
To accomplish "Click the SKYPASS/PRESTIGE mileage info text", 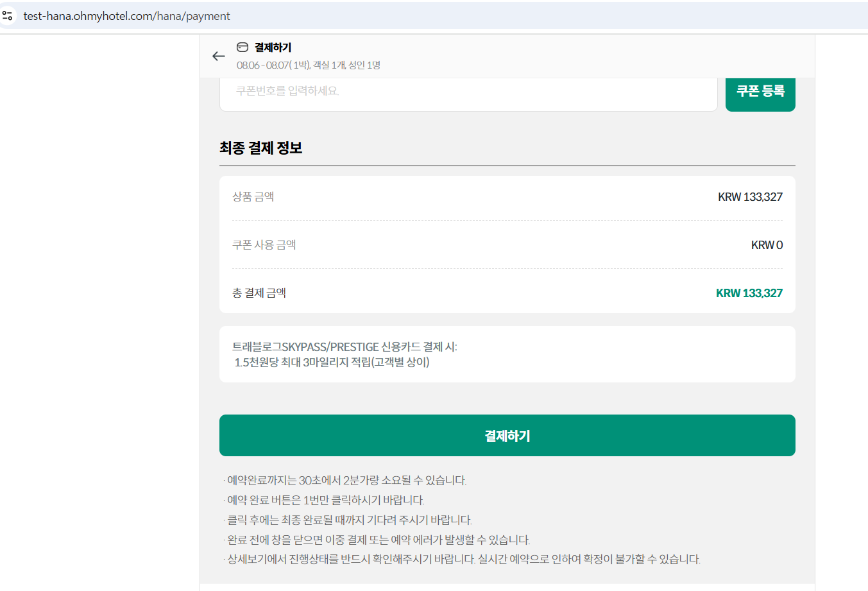I will click(345, 354).
